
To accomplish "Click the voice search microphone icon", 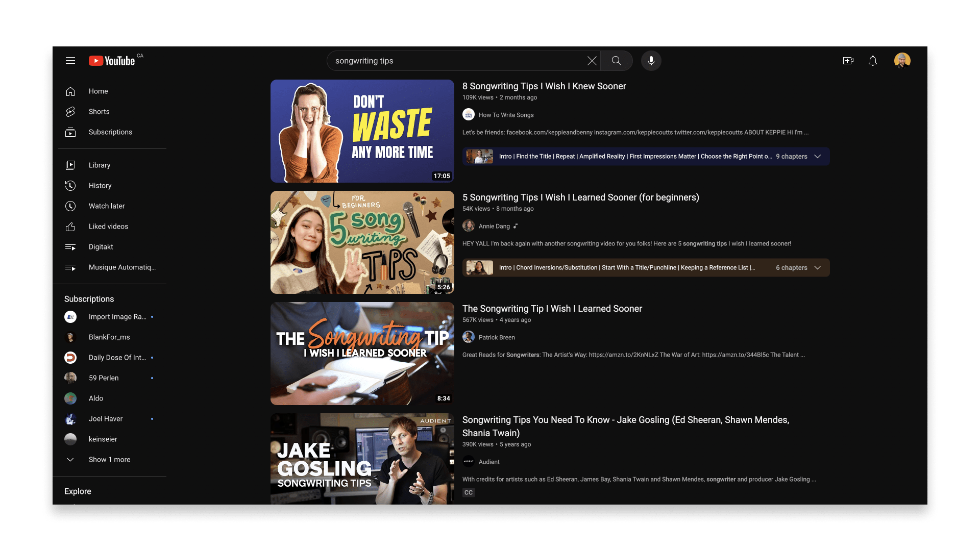I will [651, 61].
